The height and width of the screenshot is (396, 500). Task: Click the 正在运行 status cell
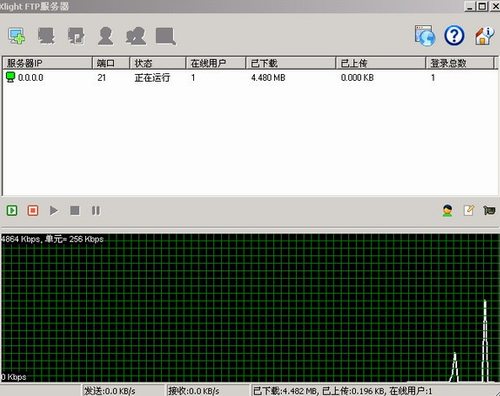tap(152, 78)
